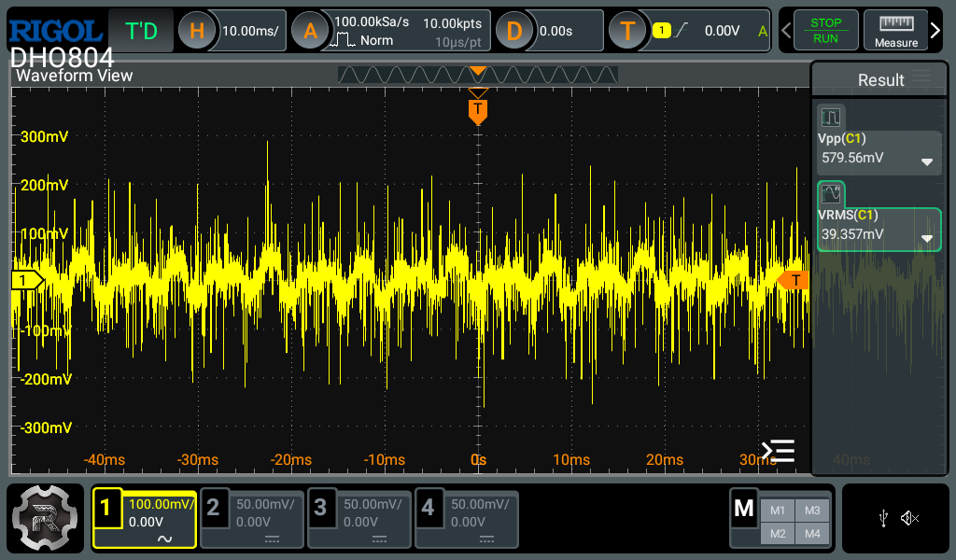
Task: Click the Vpp measurement waveform icon
Action: coord(831,118)
